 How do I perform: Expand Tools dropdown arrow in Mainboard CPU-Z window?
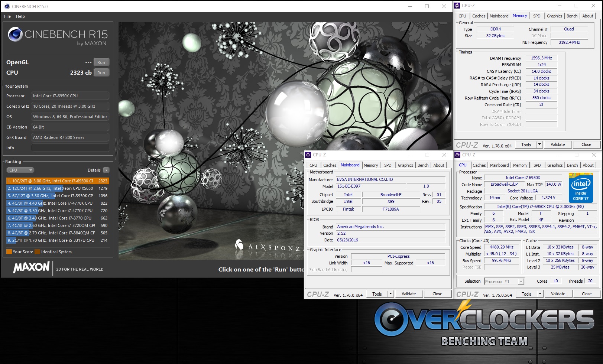[x=391, y=294]
